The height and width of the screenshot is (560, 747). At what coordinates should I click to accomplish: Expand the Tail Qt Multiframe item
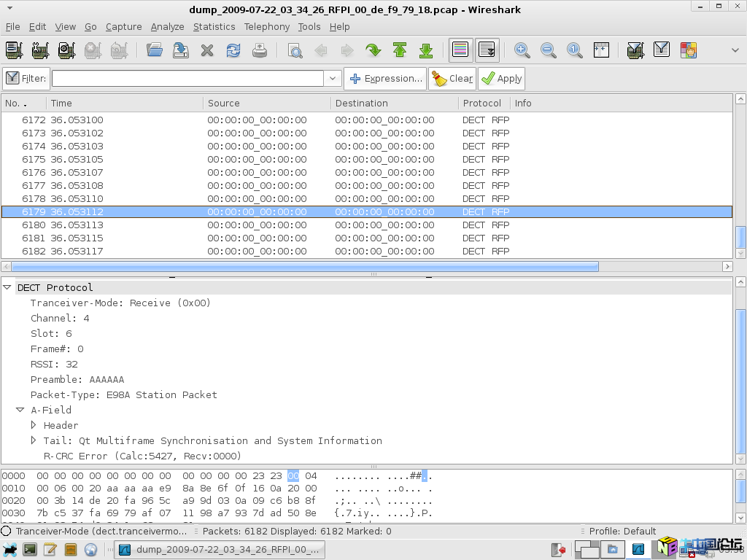(x=34, y=440)
